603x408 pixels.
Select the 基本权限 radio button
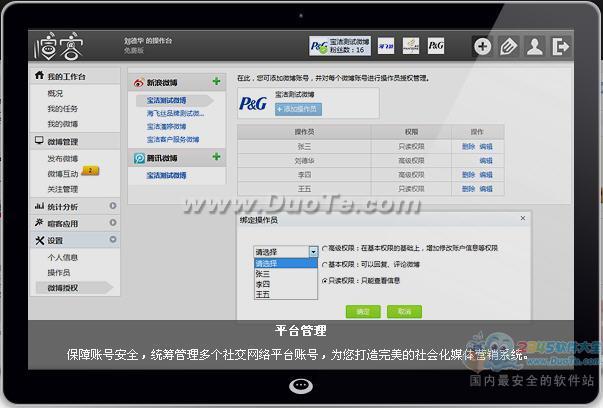(325, 265)
